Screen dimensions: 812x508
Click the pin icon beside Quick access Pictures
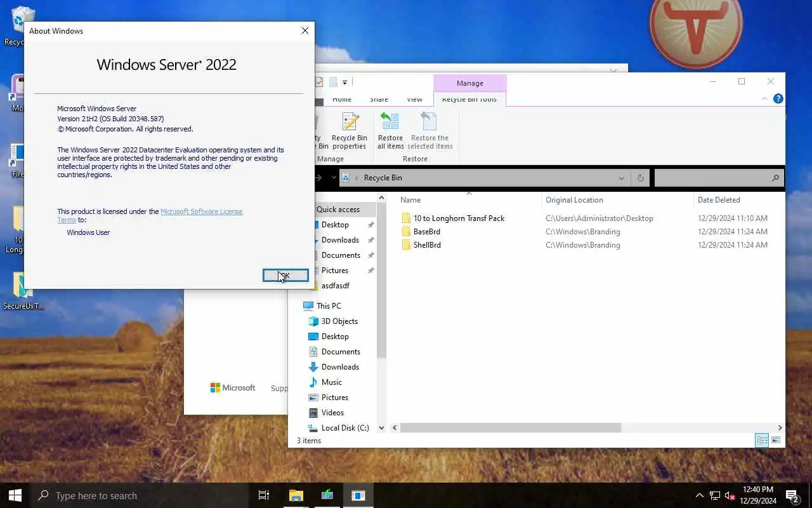(370, 271)
